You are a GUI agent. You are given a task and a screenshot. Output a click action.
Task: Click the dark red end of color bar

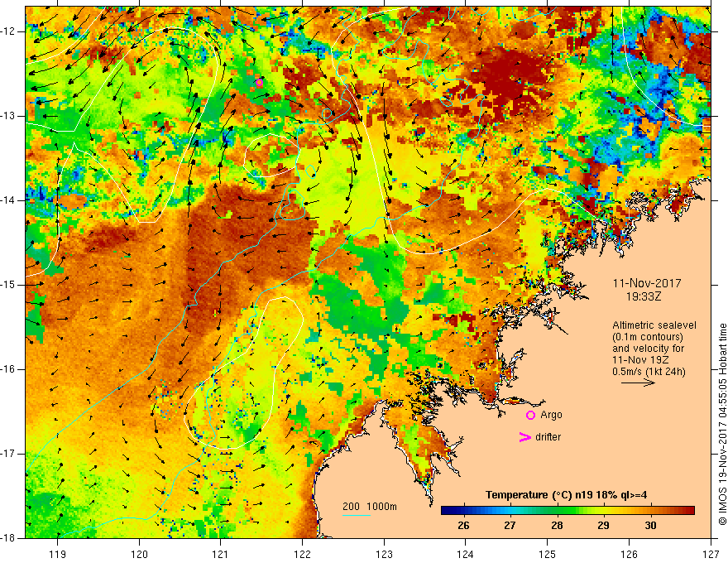[691, 511]
